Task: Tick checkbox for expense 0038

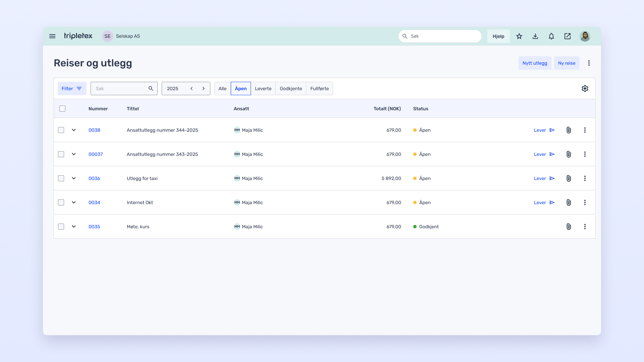Action: (61, 130)
